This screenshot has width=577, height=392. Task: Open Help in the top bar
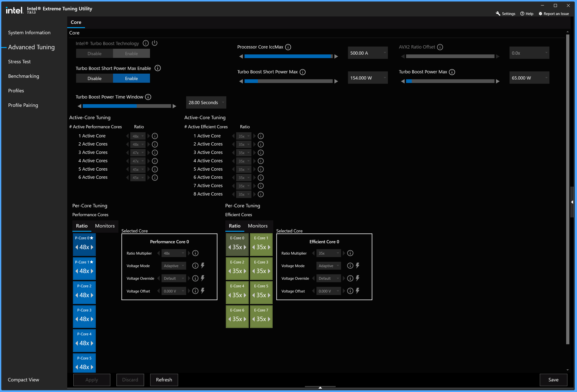tap(527, 14)
